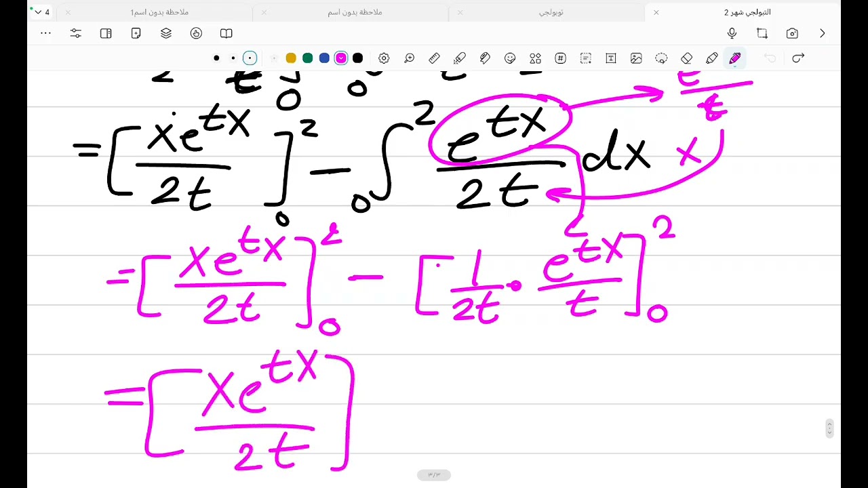Select the laser pointer tool
Image resolution: width=868 pixels, height=488 pixels.
pyautogui.click(x=460, y=58)
